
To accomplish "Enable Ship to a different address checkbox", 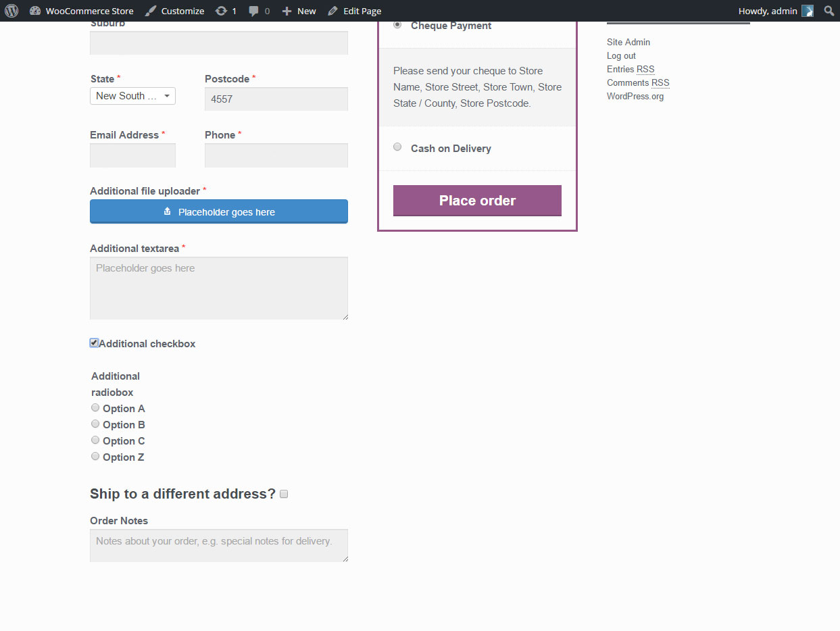I will [x=284, y=494].
